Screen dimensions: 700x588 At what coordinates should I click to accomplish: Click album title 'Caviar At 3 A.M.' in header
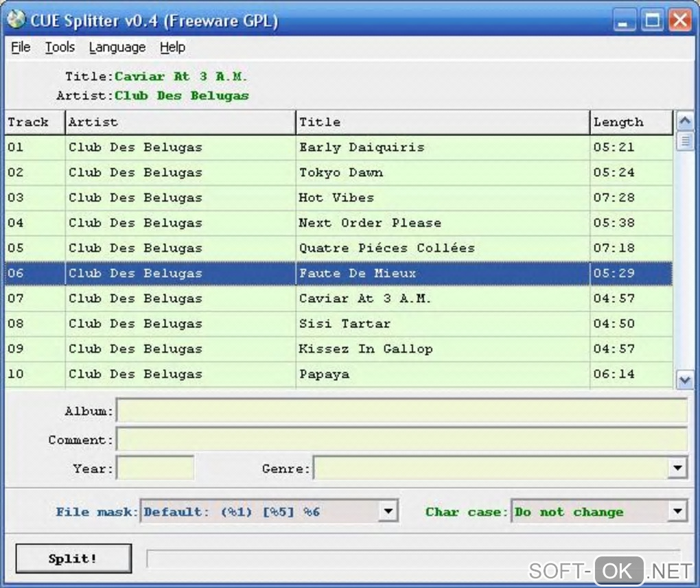(x=180, y=76)
